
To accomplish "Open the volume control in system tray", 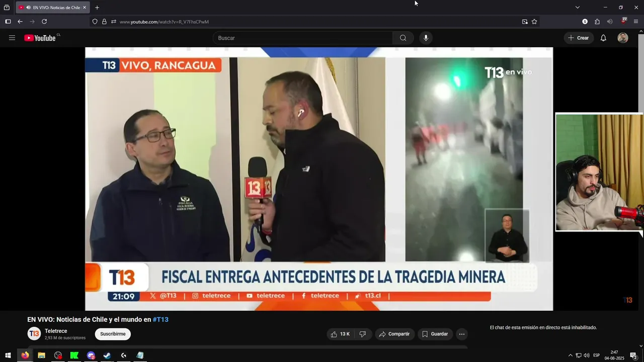I will click(x=586, y=355).
